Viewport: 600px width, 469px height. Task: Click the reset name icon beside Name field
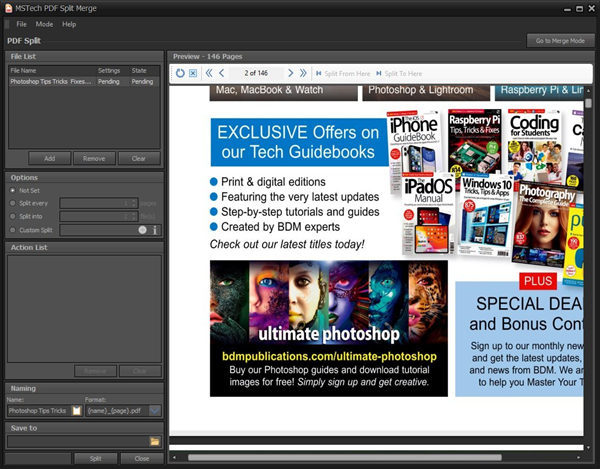click(76, 410)
